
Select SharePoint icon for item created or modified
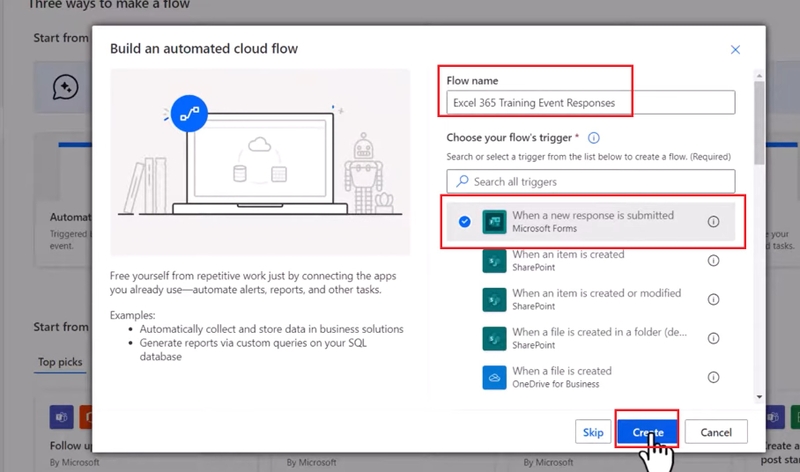tap(494, 300)
